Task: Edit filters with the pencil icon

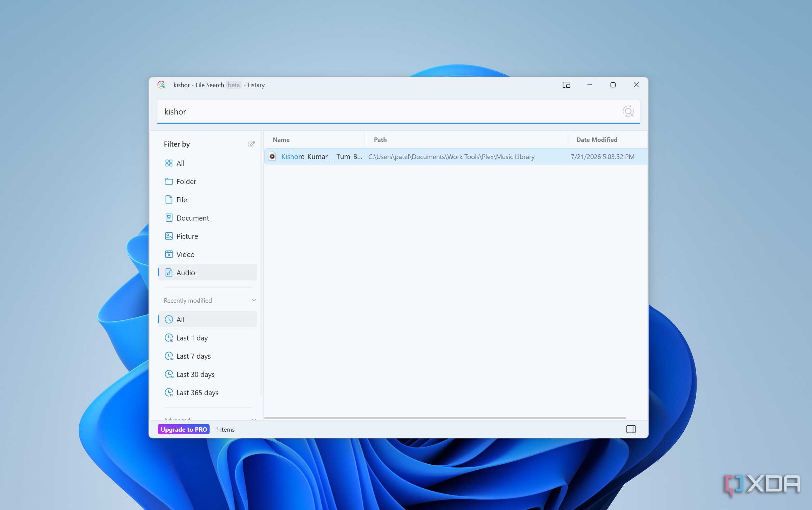Action: pyautogui.click(x=251, y=144)
